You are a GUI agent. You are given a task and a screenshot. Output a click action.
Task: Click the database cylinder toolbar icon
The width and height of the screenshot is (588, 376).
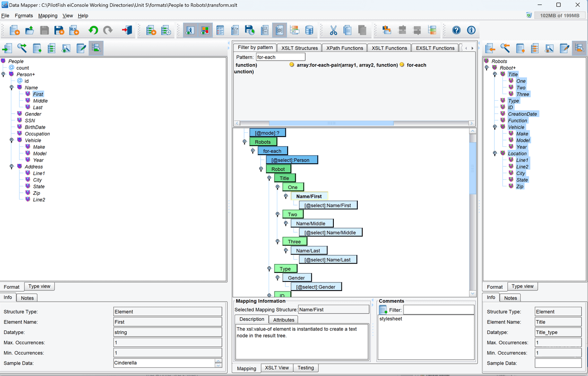[x=309, y=30]
